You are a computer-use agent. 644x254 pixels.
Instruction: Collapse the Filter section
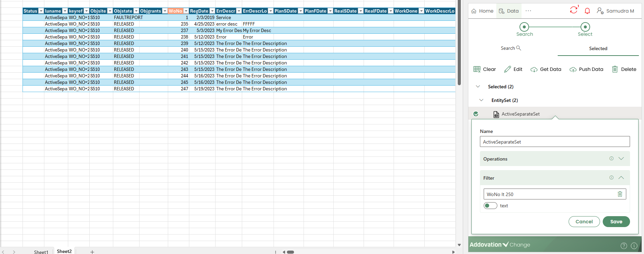[x=621, y=178]
